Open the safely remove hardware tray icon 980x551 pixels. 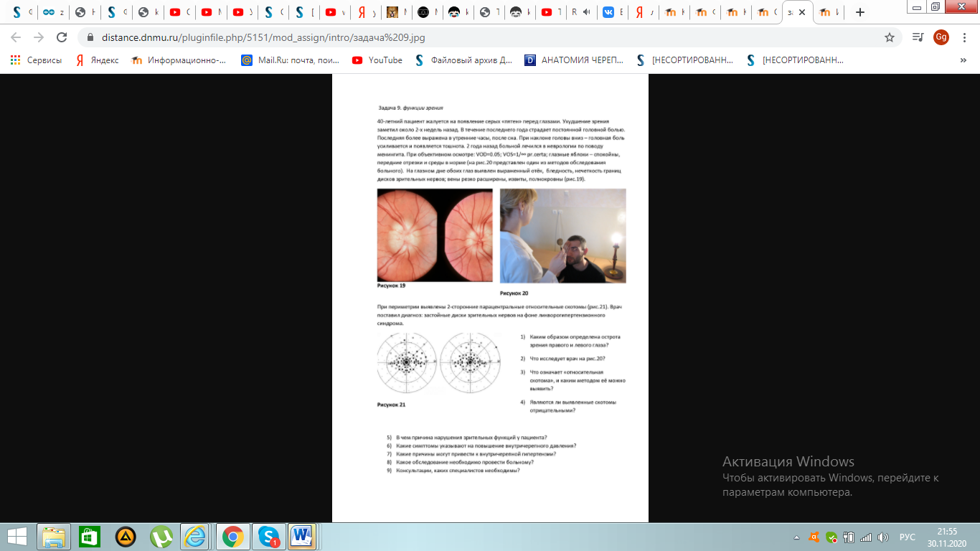(x=848, y=537)
